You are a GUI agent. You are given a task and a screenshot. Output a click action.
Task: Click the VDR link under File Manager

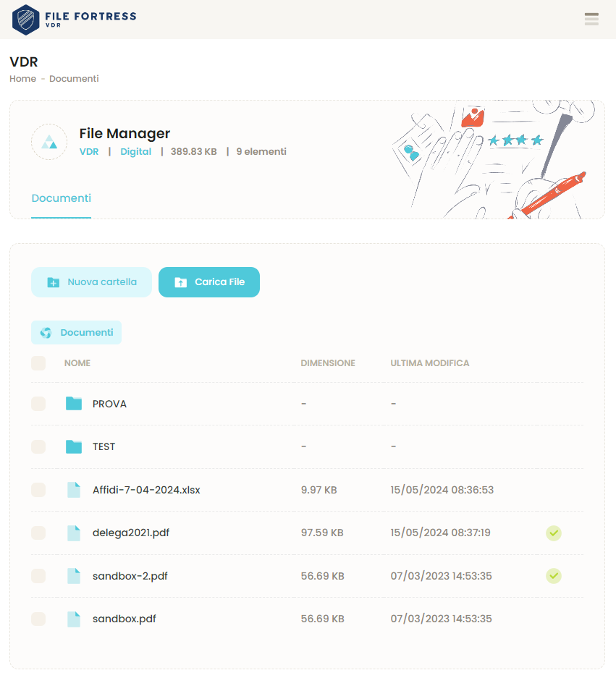(89, 152)
